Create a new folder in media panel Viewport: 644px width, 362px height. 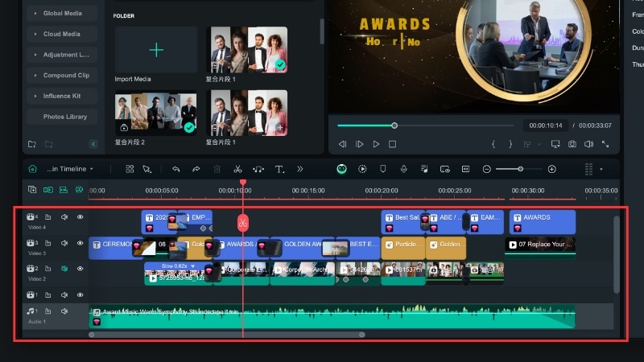pyautogui.click(x=32, y=144)
